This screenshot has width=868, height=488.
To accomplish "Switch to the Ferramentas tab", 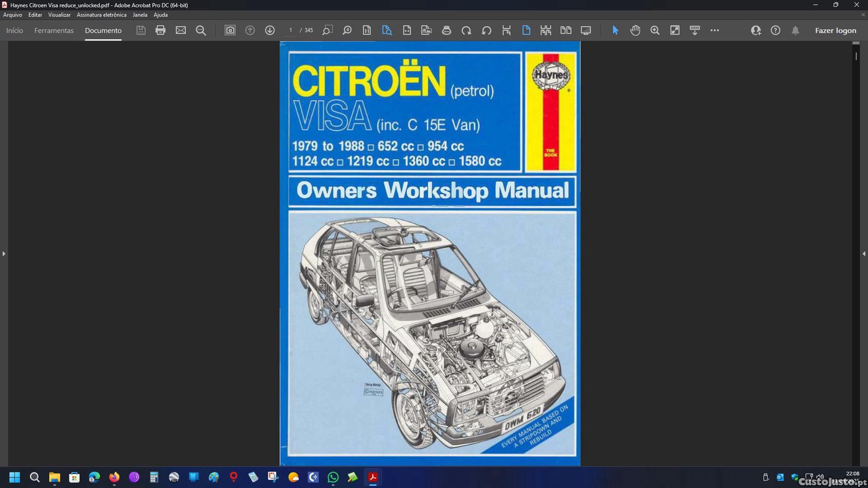I will pos(54,31).
